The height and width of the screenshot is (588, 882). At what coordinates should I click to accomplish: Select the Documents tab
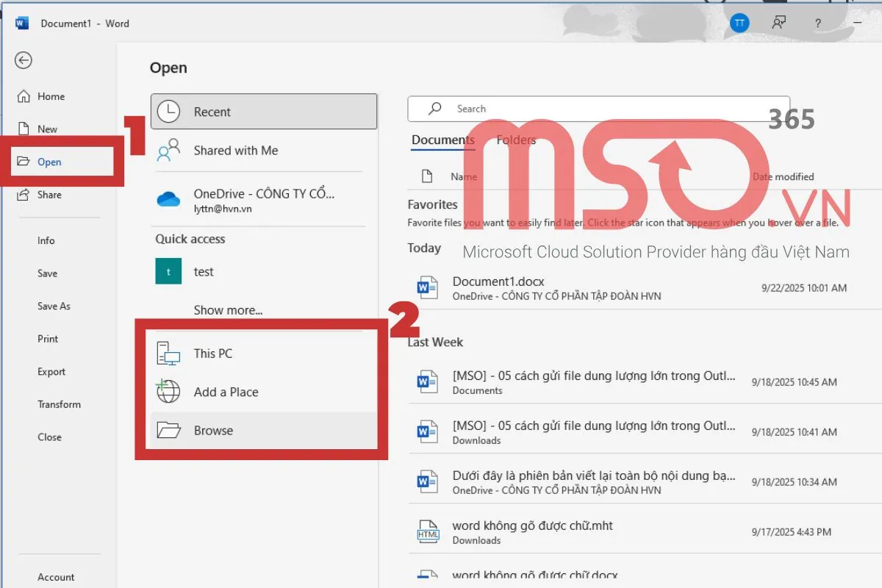(x=442, y=140)
